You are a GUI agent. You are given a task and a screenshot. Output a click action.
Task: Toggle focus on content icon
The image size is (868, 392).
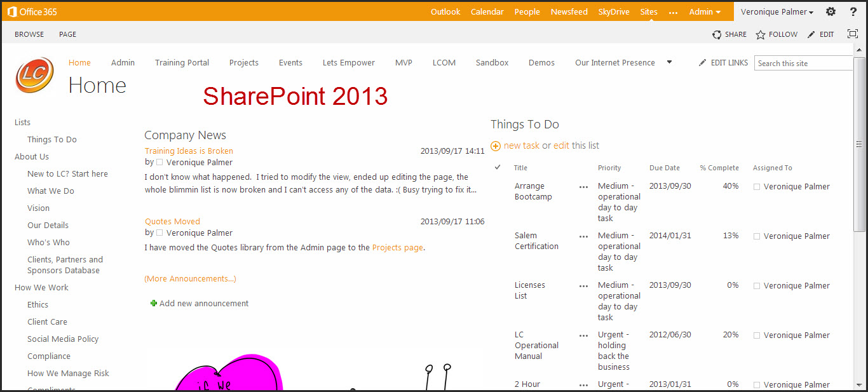[853, 34]
